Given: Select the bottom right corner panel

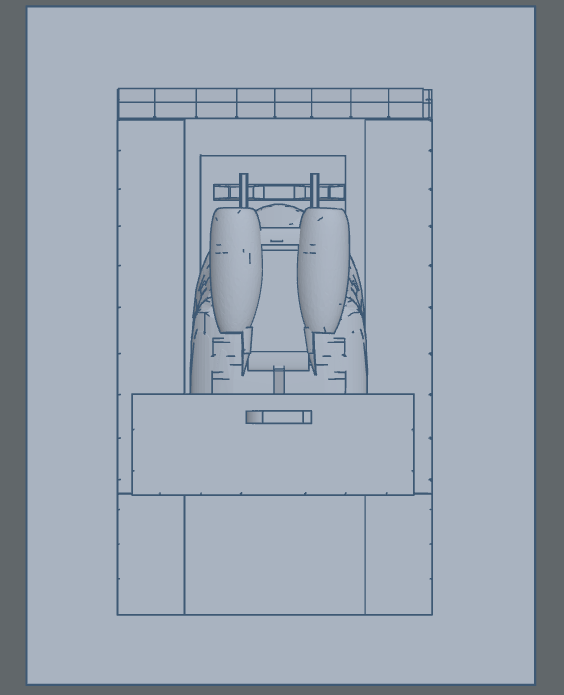Looking at the screenshot, I should coord(398,554).
